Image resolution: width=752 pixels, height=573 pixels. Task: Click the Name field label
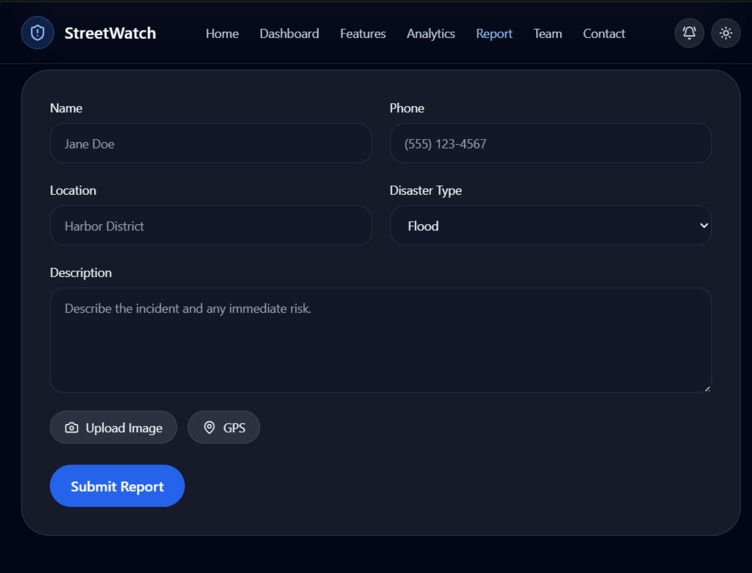click(66, 108)
